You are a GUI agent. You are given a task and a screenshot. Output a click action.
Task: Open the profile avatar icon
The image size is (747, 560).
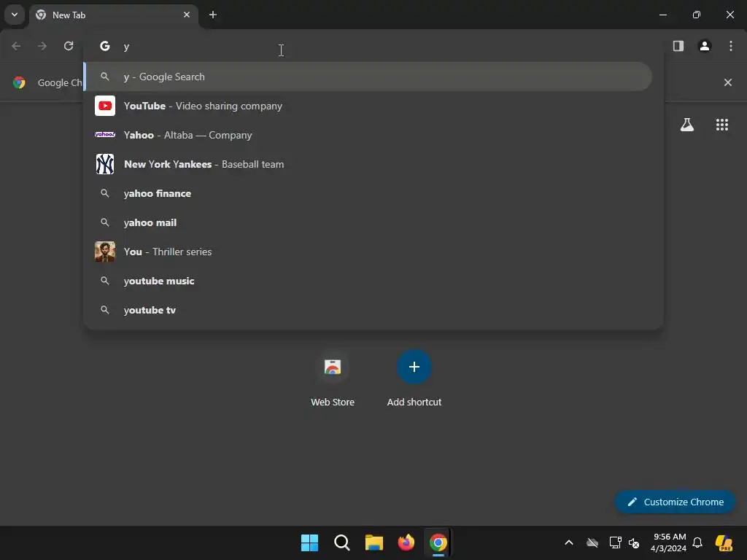point(705,46)
